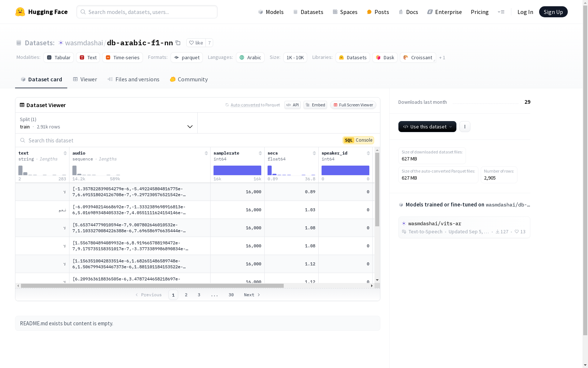The height and width of the screenshot is (368, 588).
Task: Go to Datasets in top navigation
Action: pos(308,12)
